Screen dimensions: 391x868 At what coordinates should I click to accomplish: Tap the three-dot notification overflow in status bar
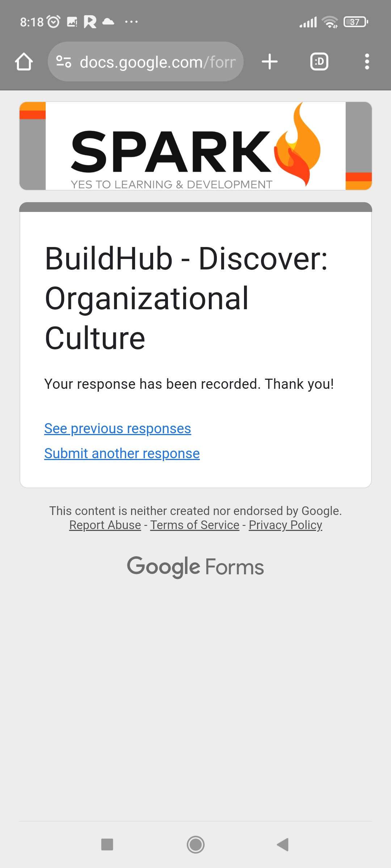click(131, 22)
